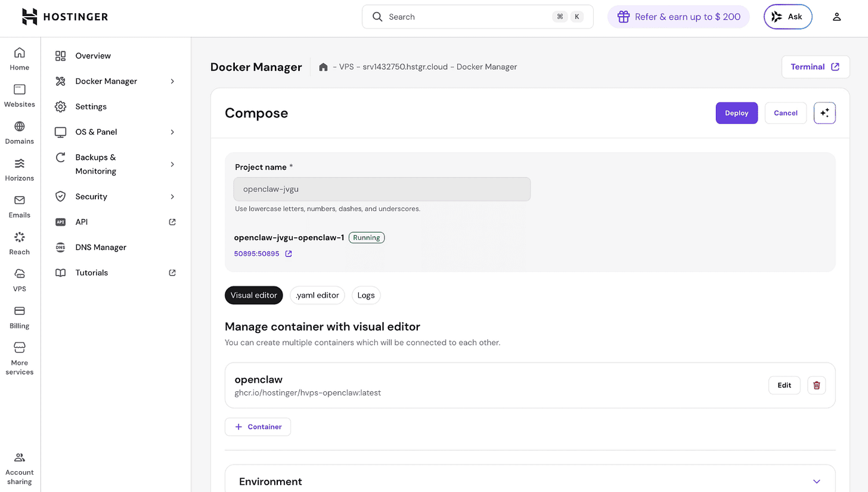Click the Cancel button

point(786,113)
